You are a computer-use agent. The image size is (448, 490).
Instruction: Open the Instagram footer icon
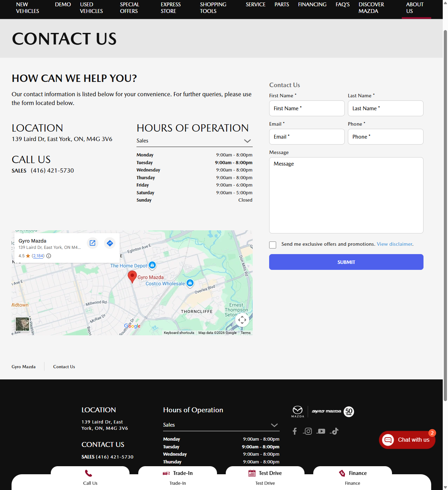(x=308, y=431)
